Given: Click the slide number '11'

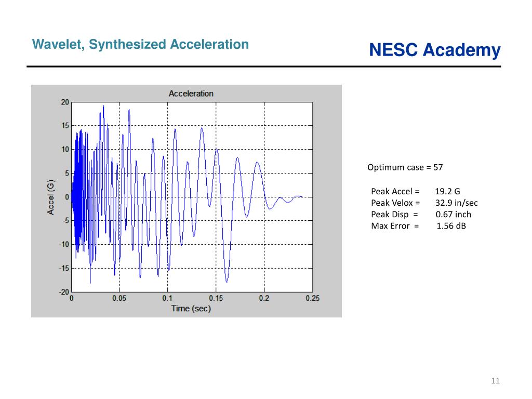Looking at the screenshot, I should [x=495, y=381].
